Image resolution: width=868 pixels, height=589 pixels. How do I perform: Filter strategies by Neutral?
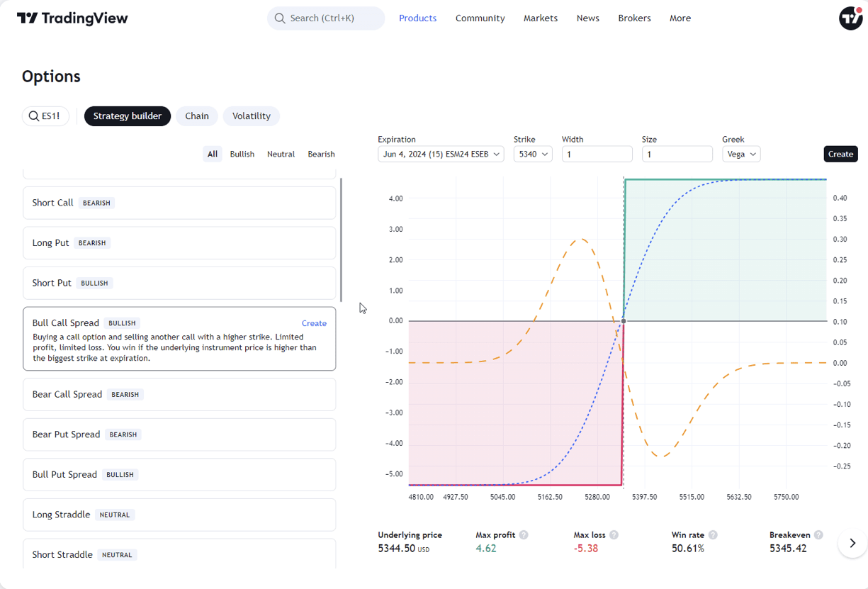(281, 154)
